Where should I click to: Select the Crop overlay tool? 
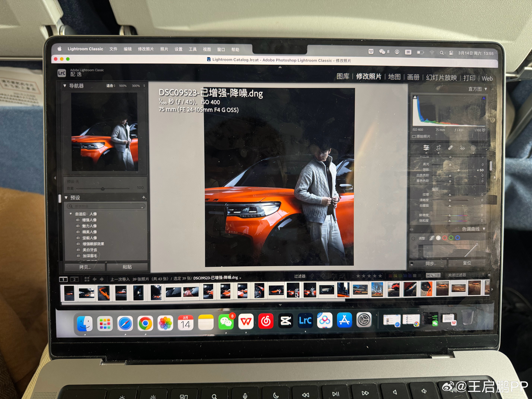(438, 148)
